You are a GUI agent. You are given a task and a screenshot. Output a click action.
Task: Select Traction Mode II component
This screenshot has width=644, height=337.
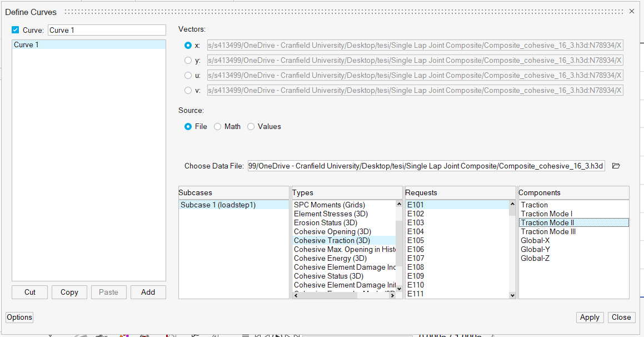click(574, 223)
